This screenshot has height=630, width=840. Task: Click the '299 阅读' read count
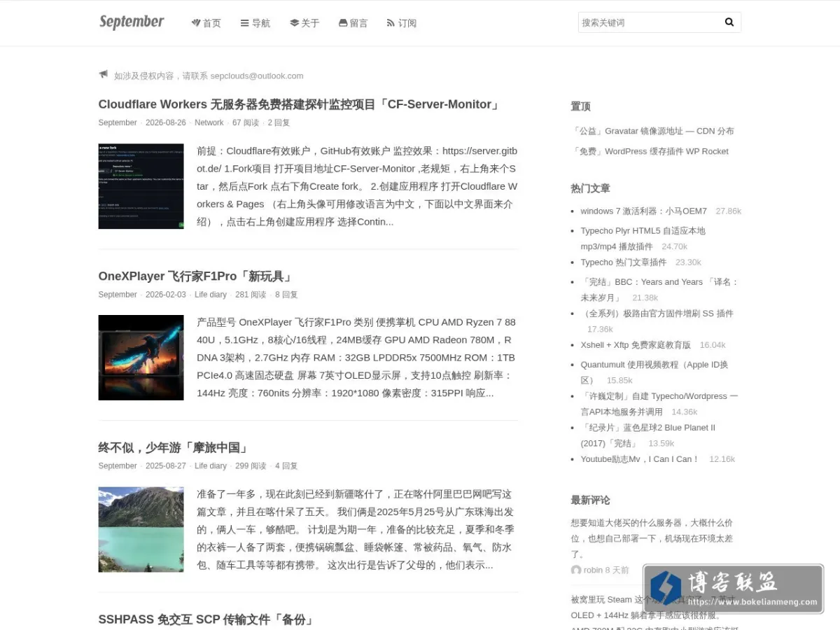[251, 466]
